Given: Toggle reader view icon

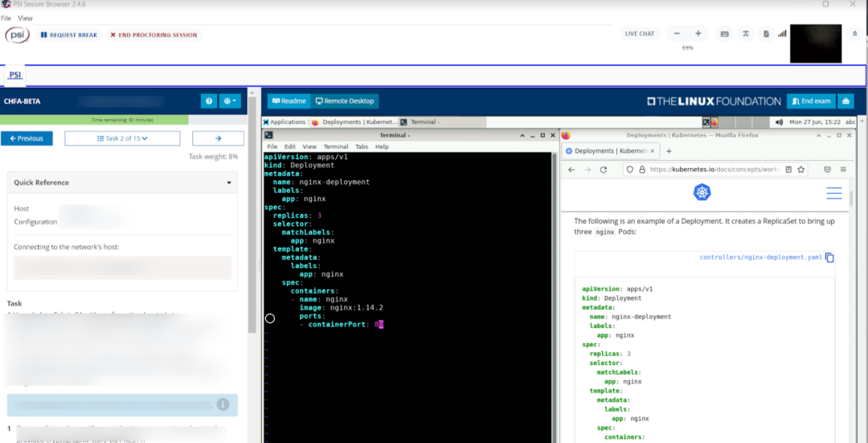Looking at the screenshot, I should pos(789,170).
